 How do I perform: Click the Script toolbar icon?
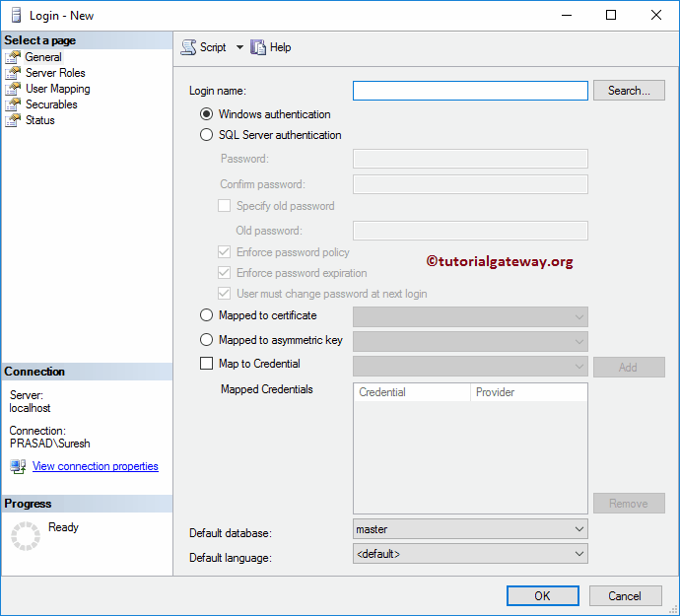point(188,47)
